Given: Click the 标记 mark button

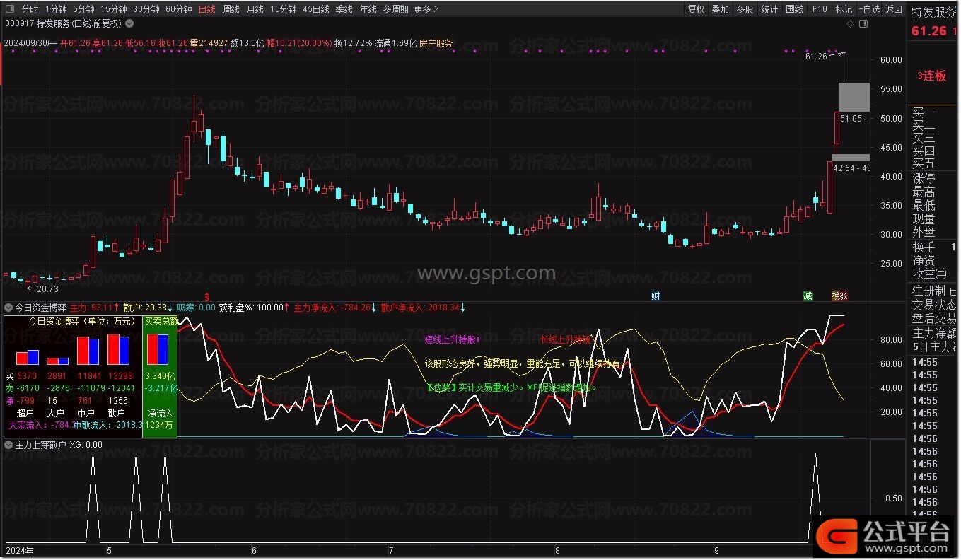Looking at the screenshot, I should (844, 9).
